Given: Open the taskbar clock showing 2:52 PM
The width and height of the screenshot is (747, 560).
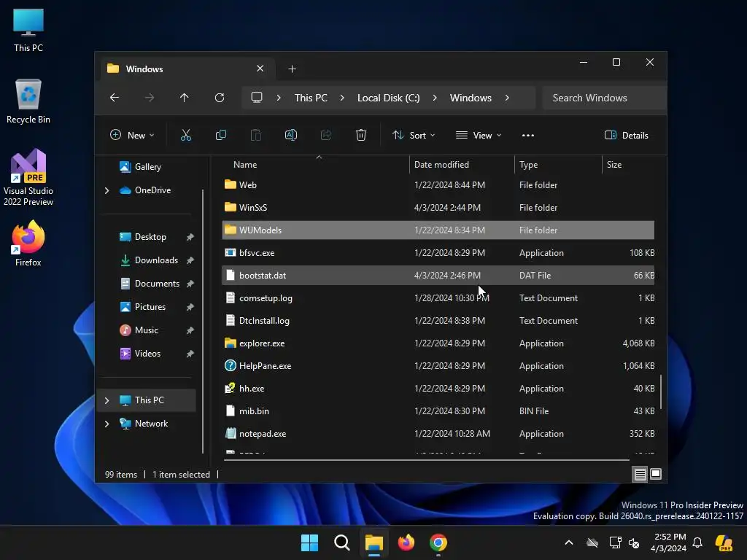Looking at the screenshot, I should click(669, 542).
